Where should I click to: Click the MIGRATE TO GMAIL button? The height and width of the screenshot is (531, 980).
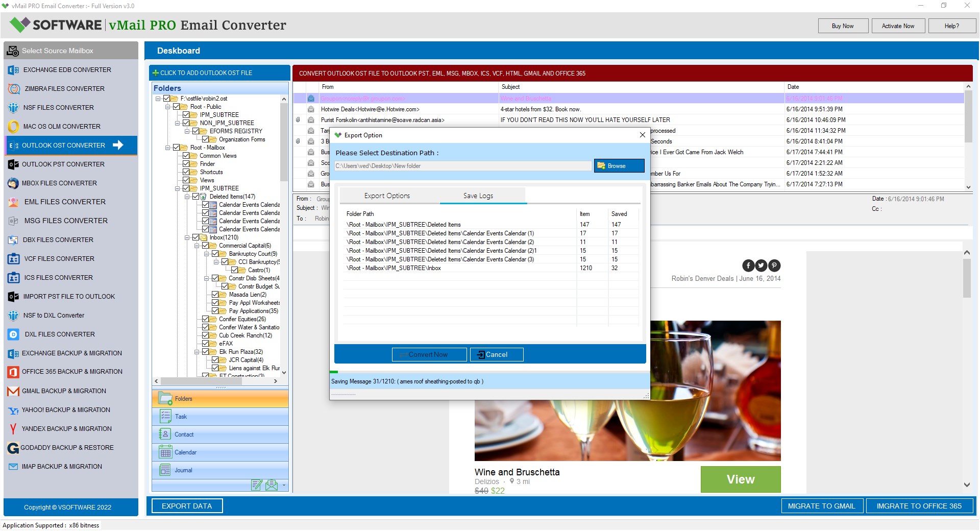pos(822,506)
